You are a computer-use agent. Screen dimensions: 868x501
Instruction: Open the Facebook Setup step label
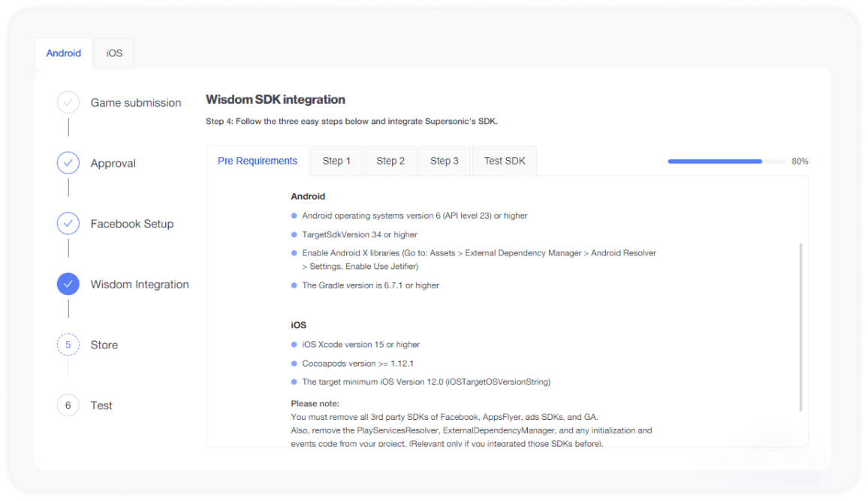point(132,224)
